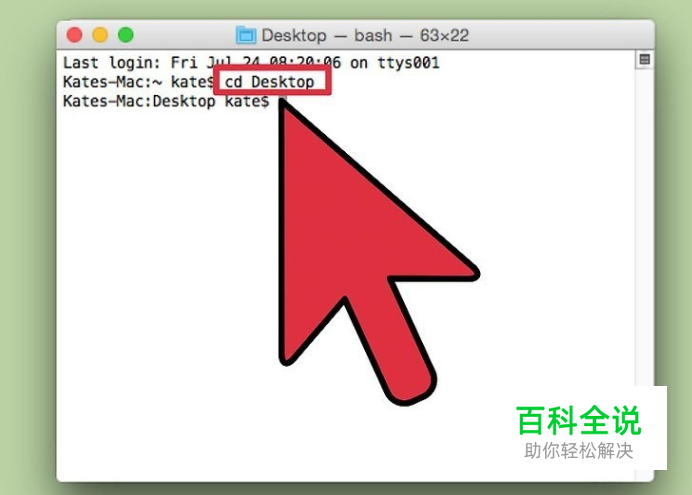Click the gray "助你轻松解决" tagline
This screenshot has width=692, height=495.
click(579, 451)
